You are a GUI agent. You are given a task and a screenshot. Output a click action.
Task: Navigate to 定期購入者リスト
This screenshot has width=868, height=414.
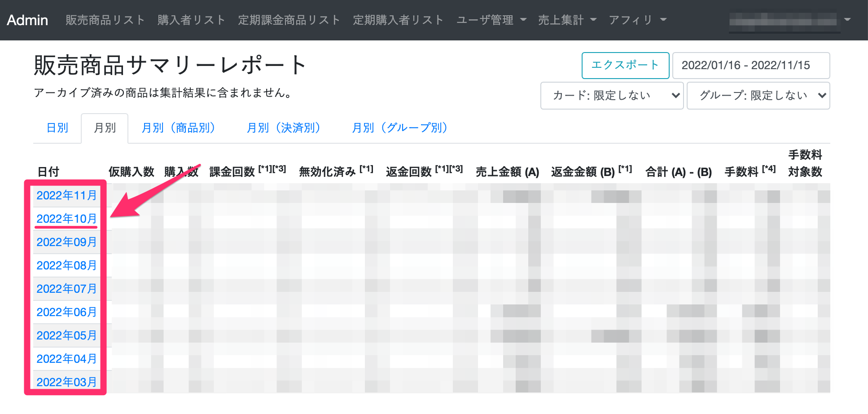(x=398, y=20)
